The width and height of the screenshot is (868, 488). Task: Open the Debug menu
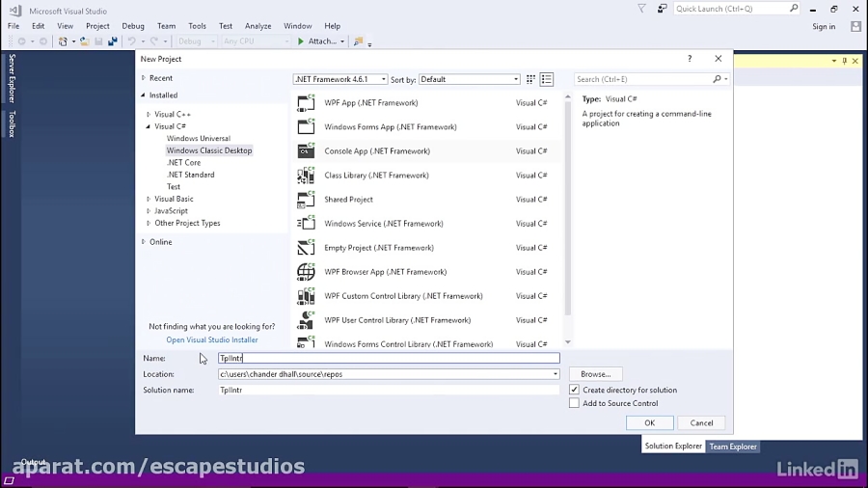coord(133,26)
